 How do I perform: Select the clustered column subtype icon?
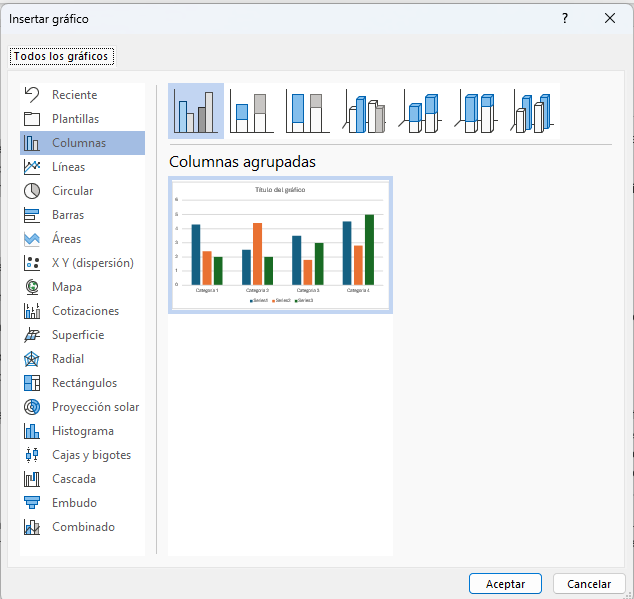click(196, 111)
